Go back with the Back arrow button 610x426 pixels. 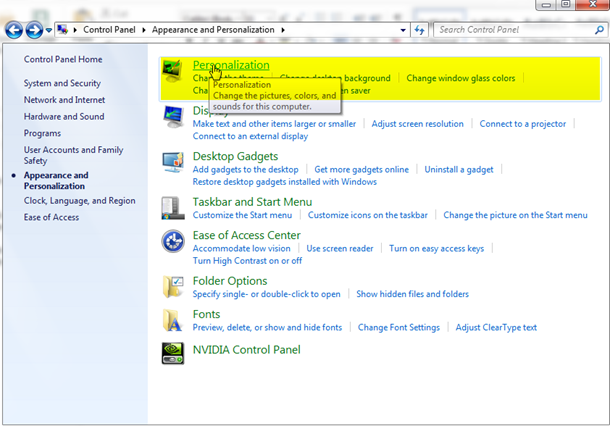coord(14,30)
